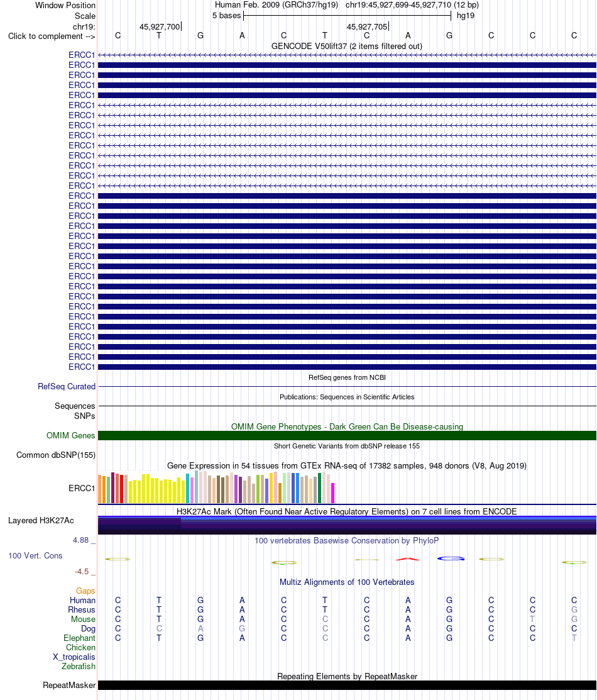Open the "RefSeq genes from NCBI" track title
Screen dimensions: 597x700
point(347,378)
